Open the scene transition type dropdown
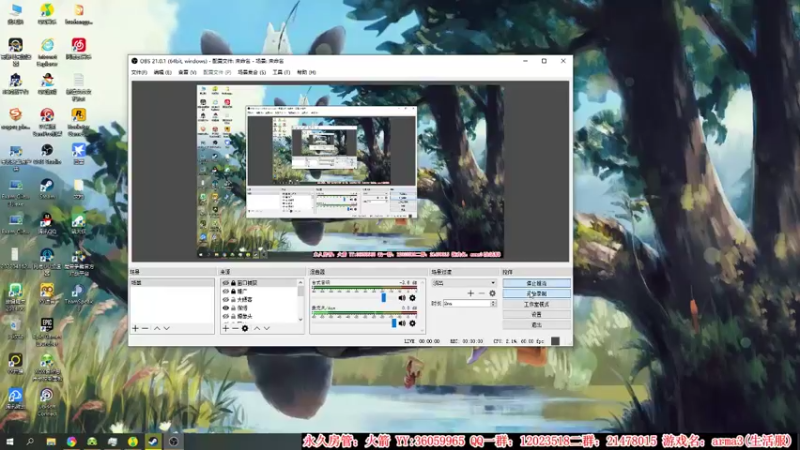This screenshot has height=450, width=800. click(464, 283)
